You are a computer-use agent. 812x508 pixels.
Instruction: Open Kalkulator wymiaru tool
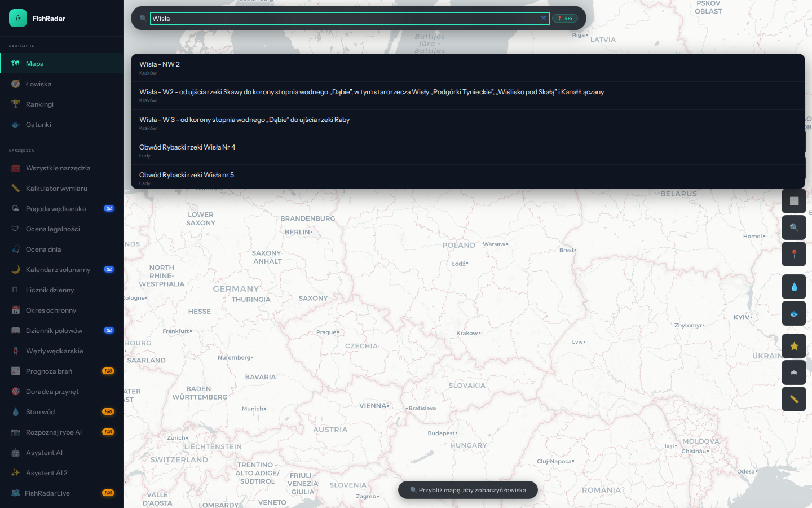pos(56,189)
